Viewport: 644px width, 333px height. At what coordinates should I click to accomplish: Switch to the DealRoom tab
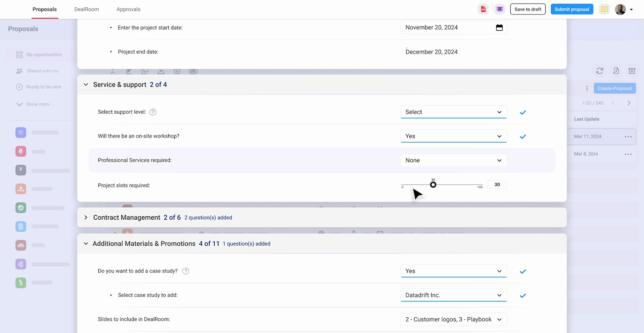pos(86,9)
